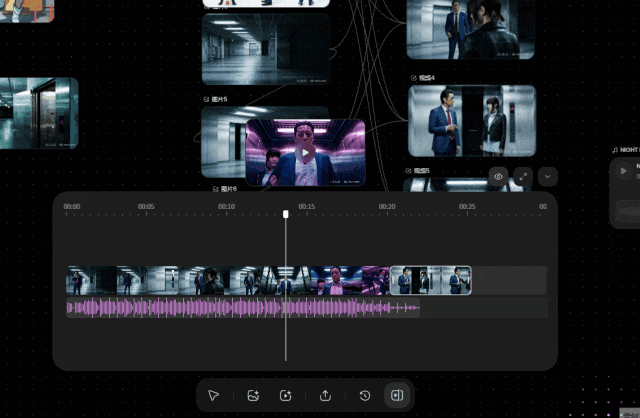
Task: Jump to the 00:25 ruler mark
Action: [x=467, y=207]
